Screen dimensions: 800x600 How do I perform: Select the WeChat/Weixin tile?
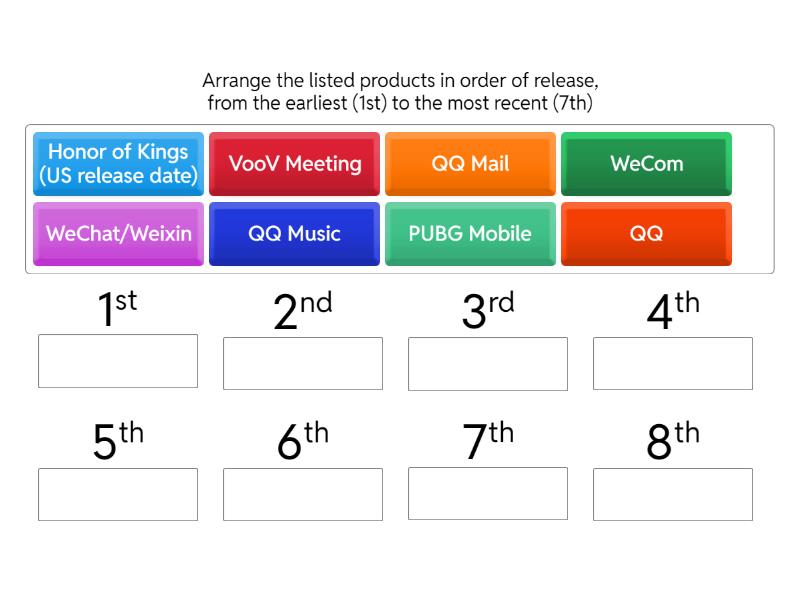tap(117, 234)
